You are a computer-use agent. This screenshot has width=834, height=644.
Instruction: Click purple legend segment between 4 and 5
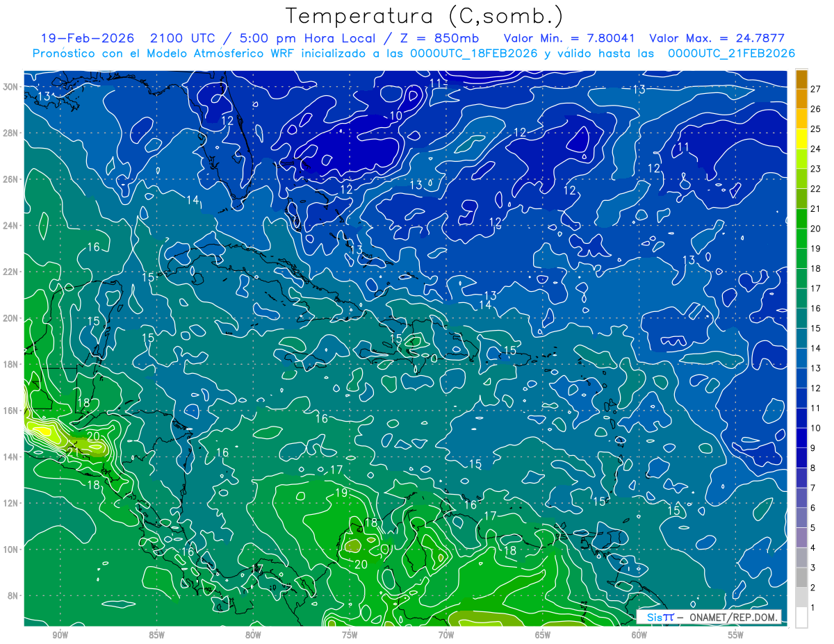801,538
